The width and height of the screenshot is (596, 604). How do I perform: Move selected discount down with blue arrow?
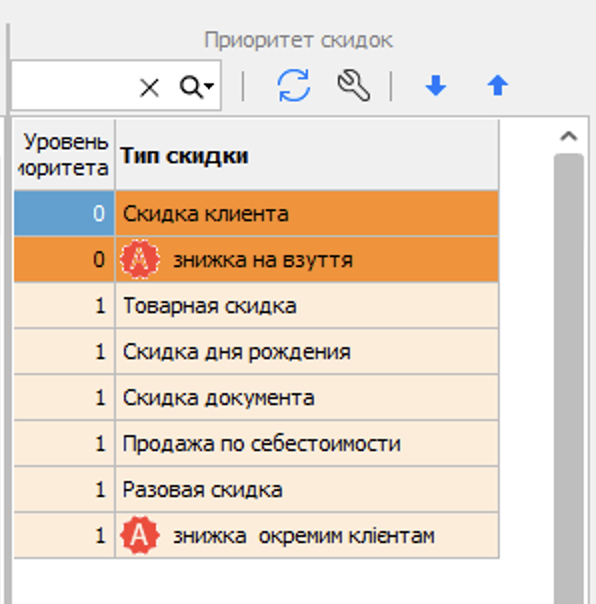(x=436, y=85)
